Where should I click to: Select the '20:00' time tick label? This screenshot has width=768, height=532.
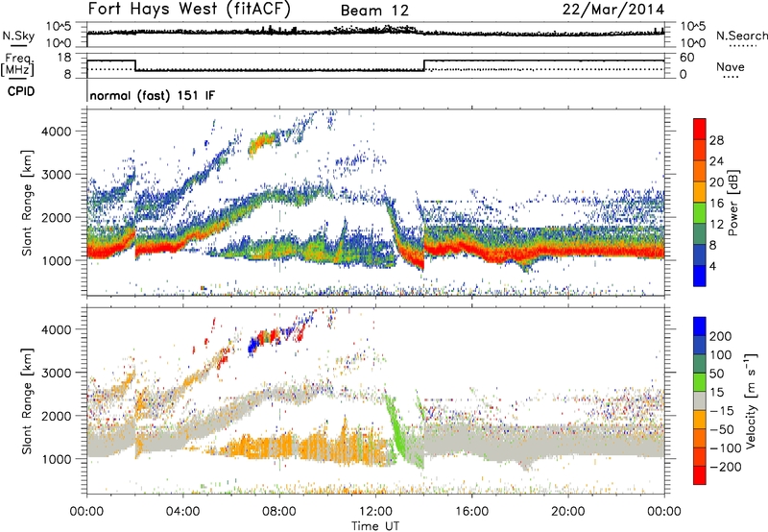coord(567,512)
